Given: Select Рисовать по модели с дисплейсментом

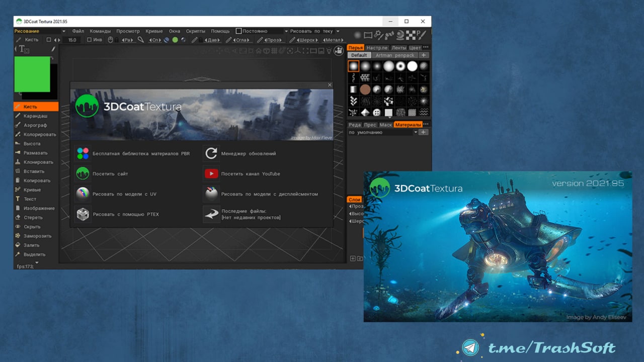Looking at the screenshot, I should 261,194.
